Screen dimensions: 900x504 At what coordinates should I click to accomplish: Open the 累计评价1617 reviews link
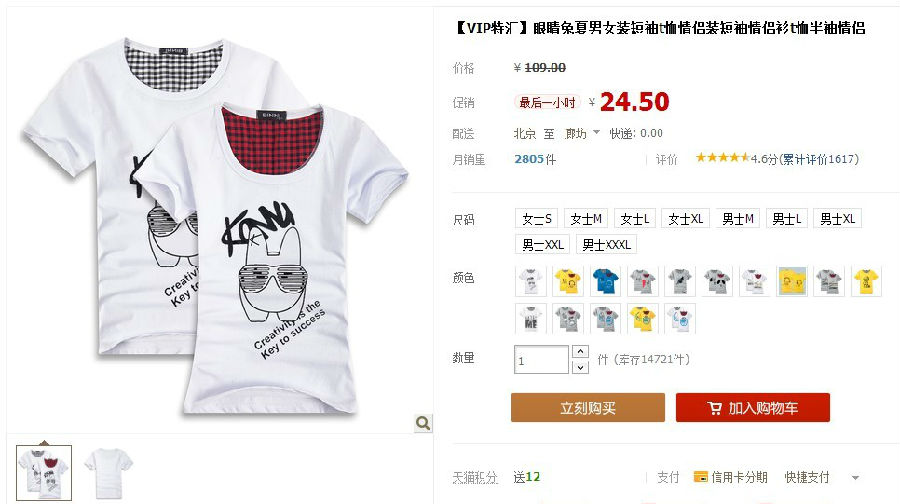tap(818, 159)
